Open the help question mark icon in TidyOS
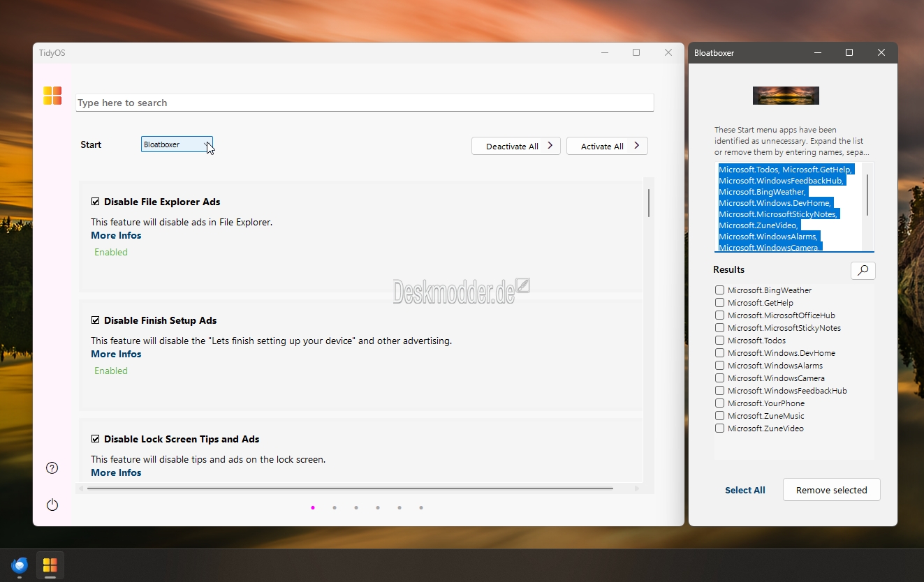924x582 pixels. point(52,468)
